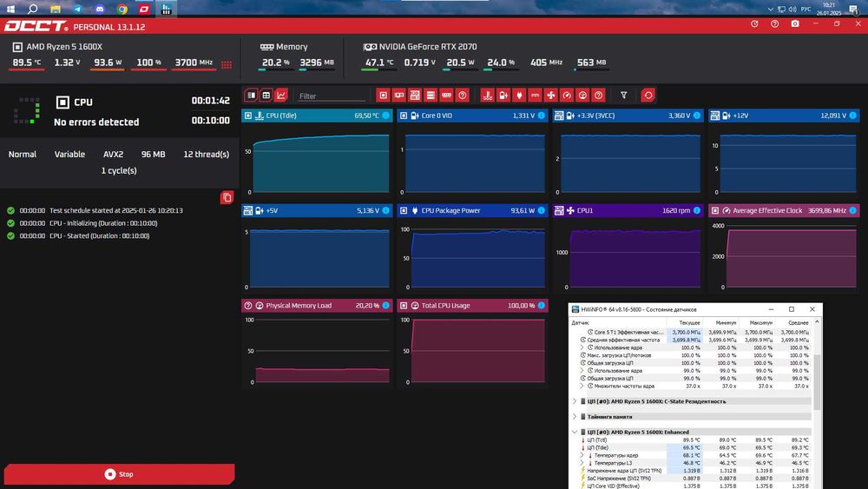This screenshot has height=489, width=868.
Task: Expand the 100.0 % Использование ядра row
Action: tap(582, 347)
